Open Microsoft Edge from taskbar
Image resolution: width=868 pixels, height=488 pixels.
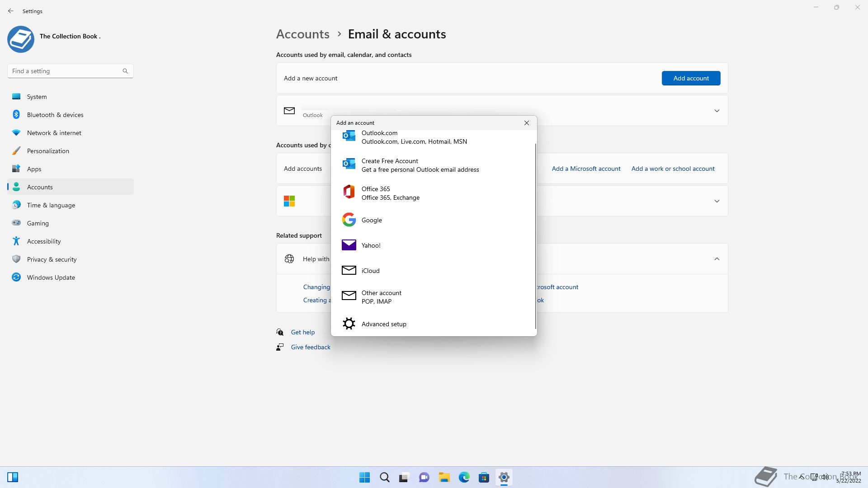point(464,477)
